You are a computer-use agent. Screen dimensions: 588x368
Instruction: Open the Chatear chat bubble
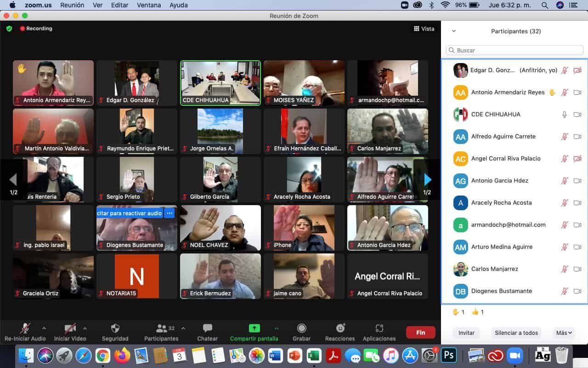pyautogui.click(x=208, y=328)
